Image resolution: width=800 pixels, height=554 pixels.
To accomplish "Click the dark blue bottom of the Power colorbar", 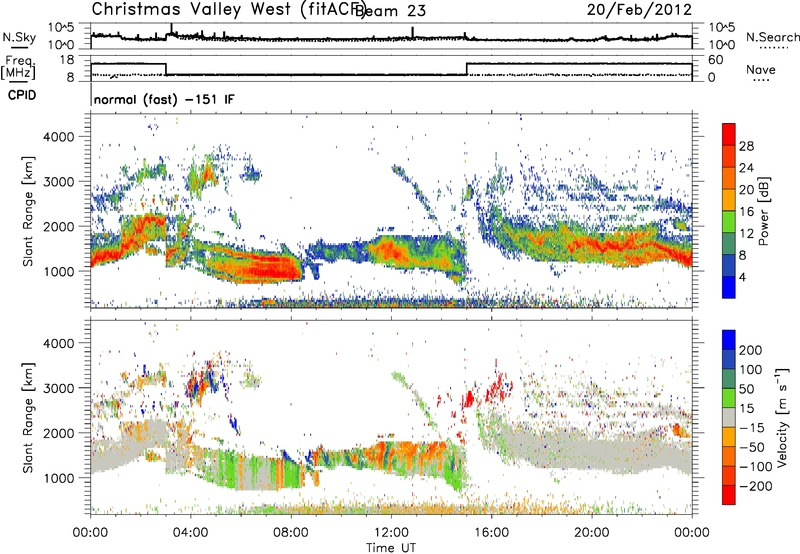I will click(729, 287).
